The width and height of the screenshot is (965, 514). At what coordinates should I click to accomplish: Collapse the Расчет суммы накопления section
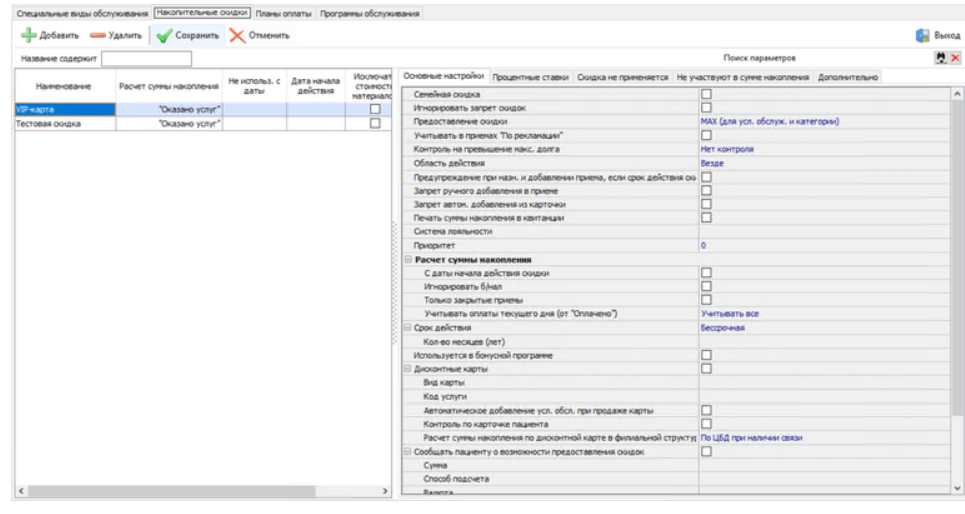point(408,259)
